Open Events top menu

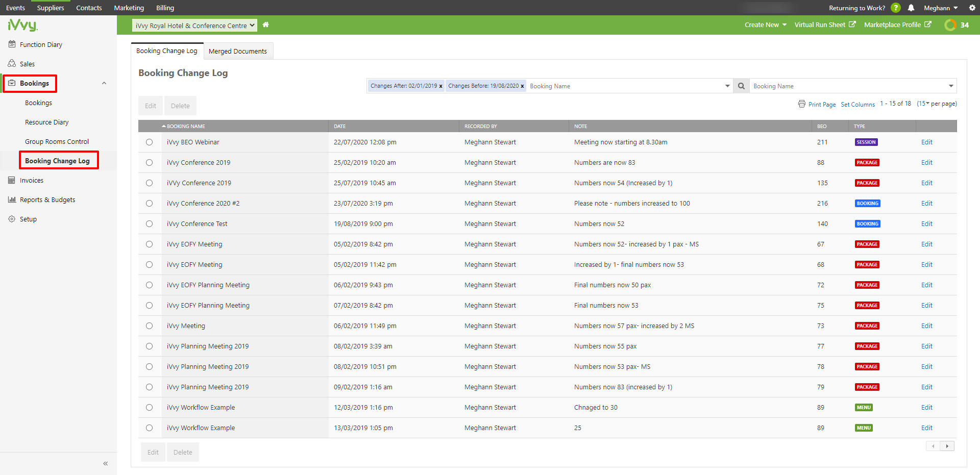tap(15, 8)
